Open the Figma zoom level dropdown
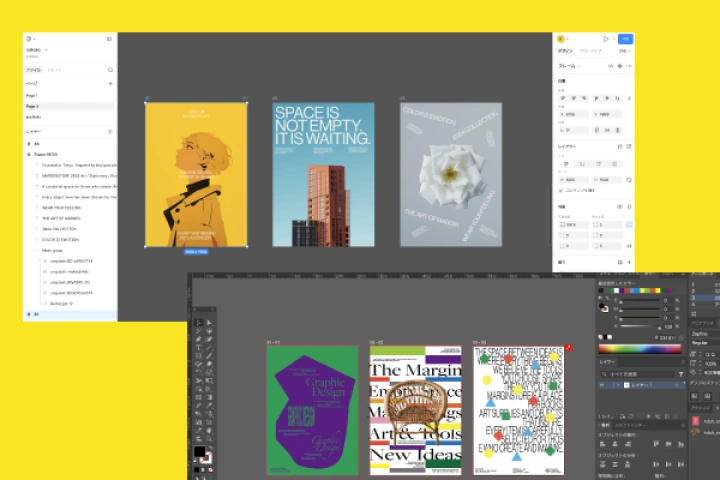 click(x=624, y=51)
